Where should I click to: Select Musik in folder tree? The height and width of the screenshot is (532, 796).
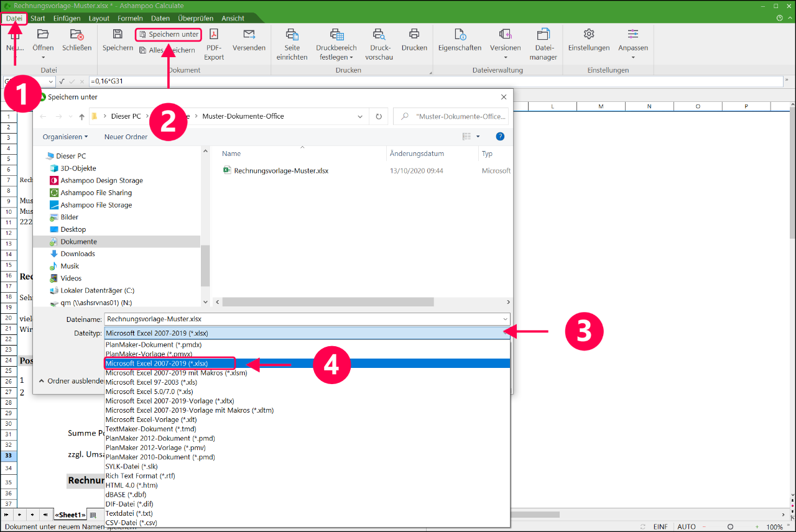click(x=70, y=266)
